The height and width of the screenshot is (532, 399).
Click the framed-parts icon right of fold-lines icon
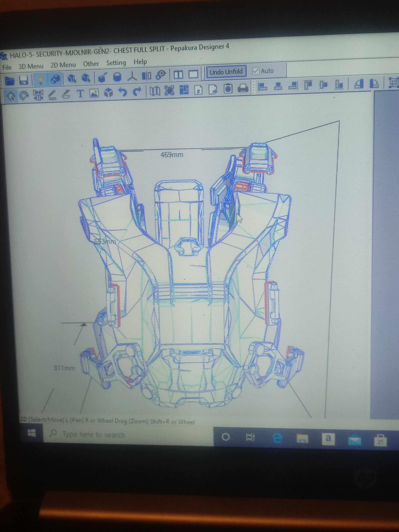pos(170,90)
